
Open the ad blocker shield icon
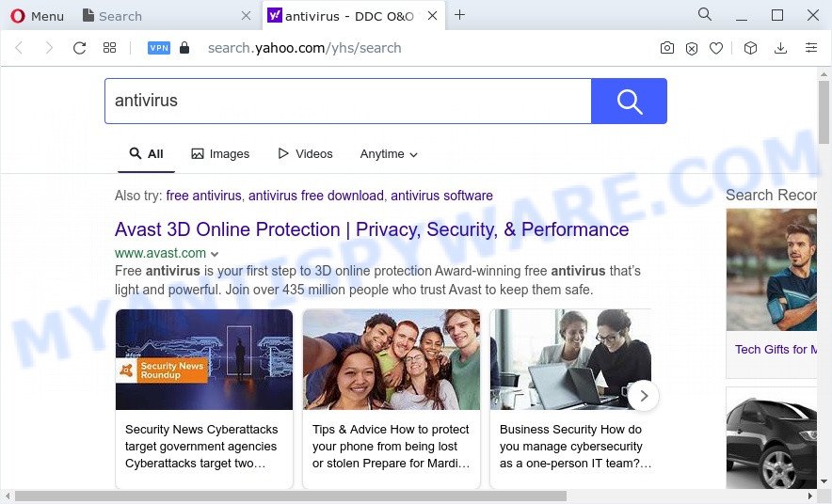click(x=692, y=49)
